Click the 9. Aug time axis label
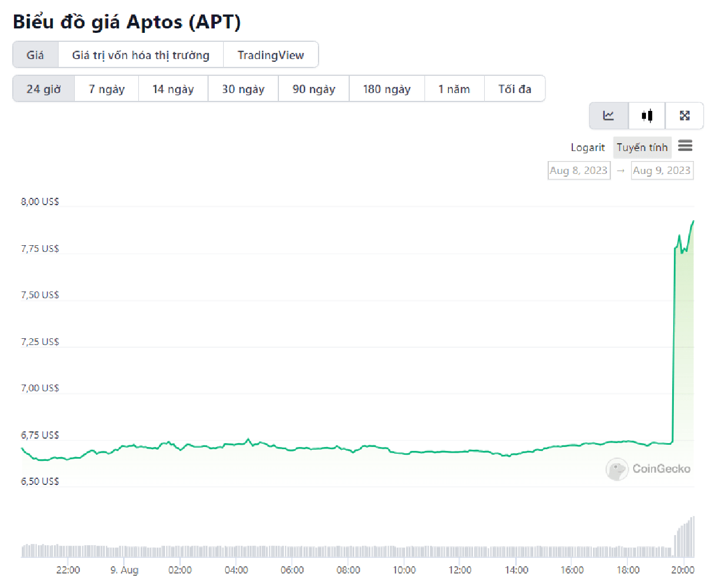714x588 pixels. pos(124,570)
